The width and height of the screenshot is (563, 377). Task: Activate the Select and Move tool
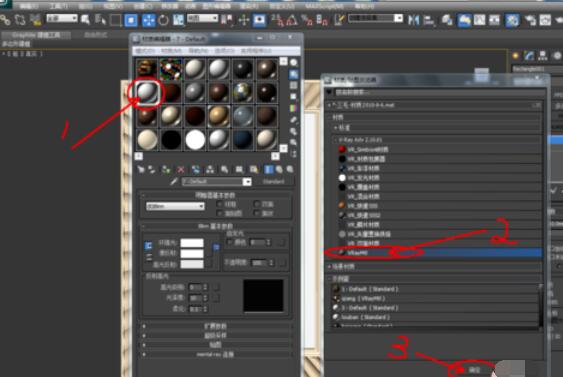click(x=148, y=20)
